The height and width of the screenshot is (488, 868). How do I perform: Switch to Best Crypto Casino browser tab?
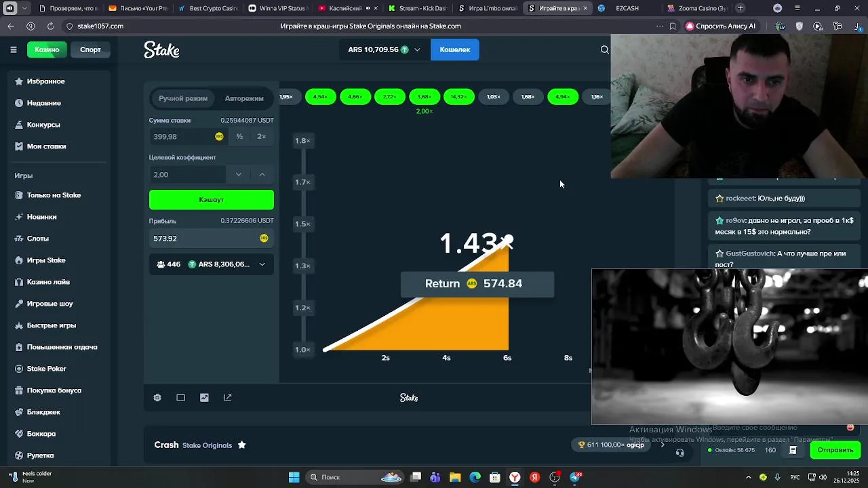(x=210, y=8)
